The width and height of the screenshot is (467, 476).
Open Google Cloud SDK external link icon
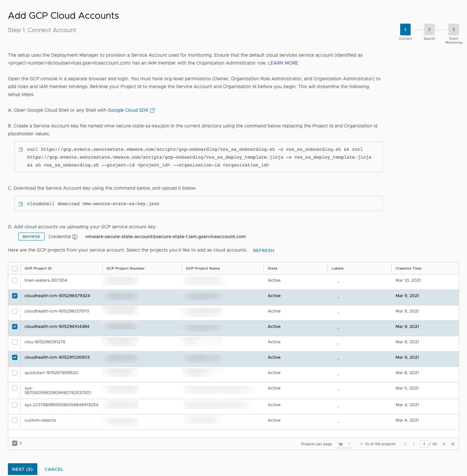[152, 110]
